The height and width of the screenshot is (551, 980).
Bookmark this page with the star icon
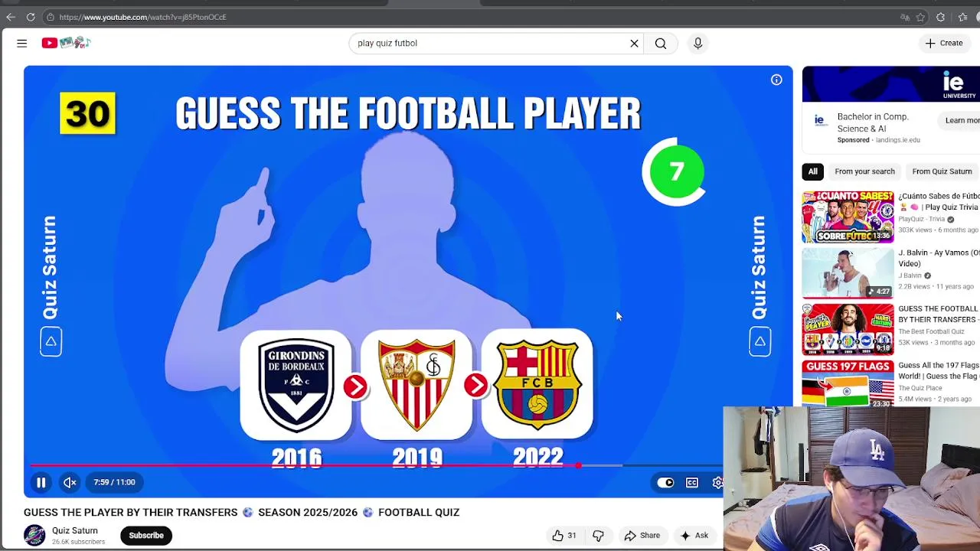[921, 17]
